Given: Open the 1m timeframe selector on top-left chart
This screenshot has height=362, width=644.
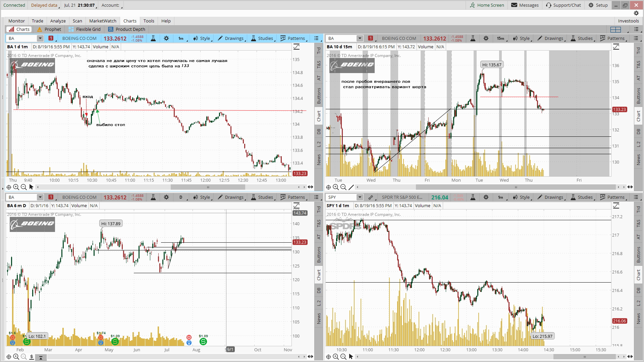Looking at the screenshot, I should pyautogui.click(x=182, y=38).
